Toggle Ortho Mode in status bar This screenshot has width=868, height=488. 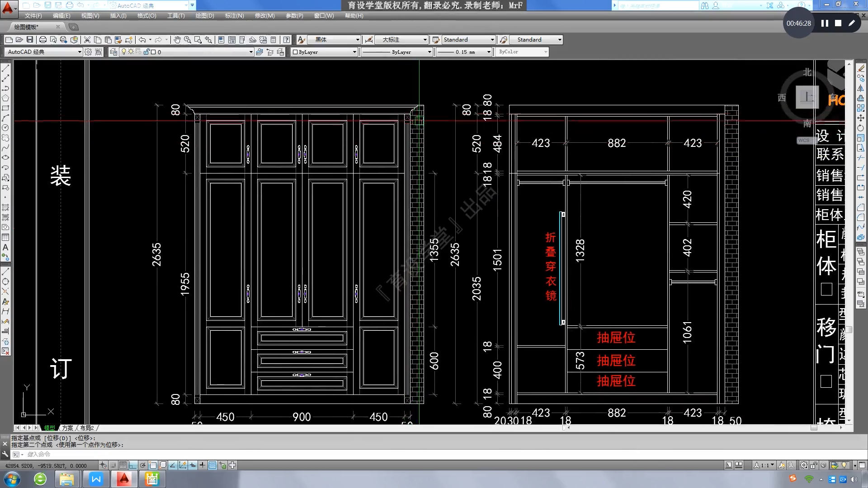(133, 465)
